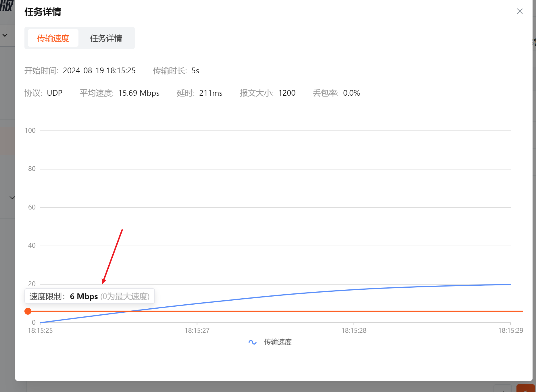Image resolution: width=536 pixels, height=392 pixels.
Task: Click the UDP protocol value
Action: (x=55, y=93)
